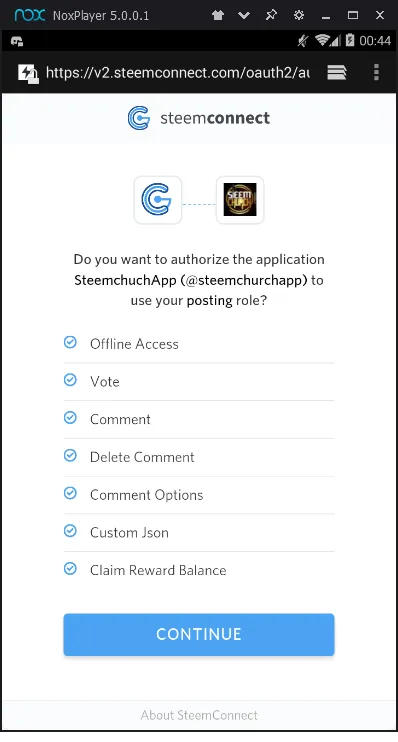This screenshot has width=398, height=742.
Task: Click the NoxPlayer shirt skin icon
Action: click(218, 15)
